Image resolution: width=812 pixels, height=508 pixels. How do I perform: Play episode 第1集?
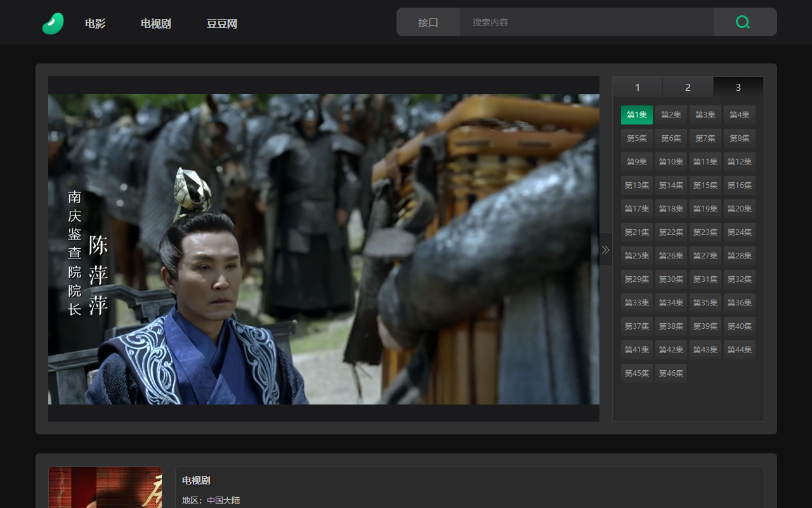[637, 115]
